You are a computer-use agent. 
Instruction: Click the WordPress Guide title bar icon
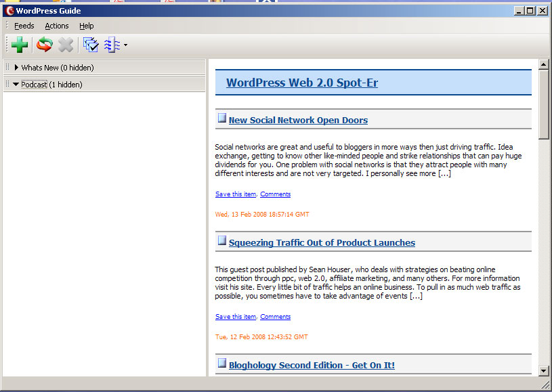(9, 11)
